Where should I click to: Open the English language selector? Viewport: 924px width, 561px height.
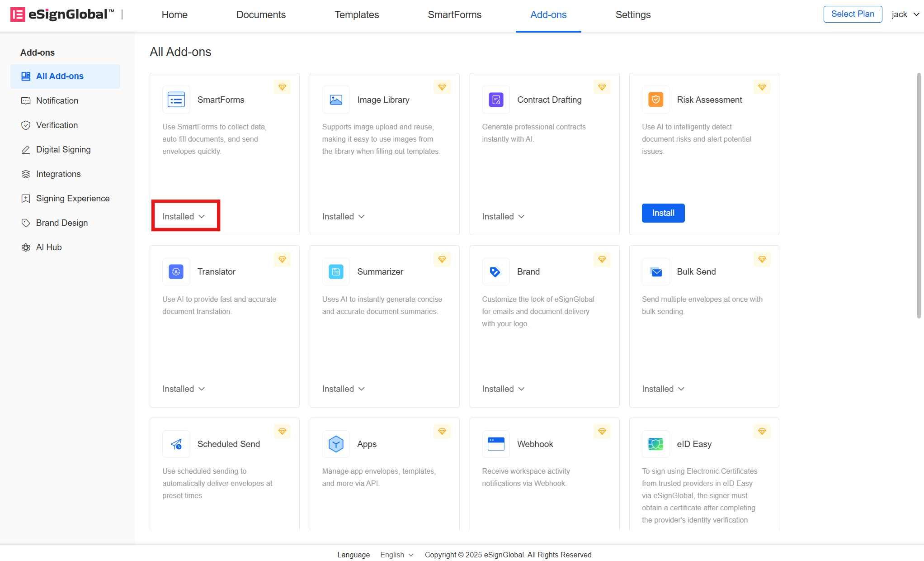pos(396,555)
